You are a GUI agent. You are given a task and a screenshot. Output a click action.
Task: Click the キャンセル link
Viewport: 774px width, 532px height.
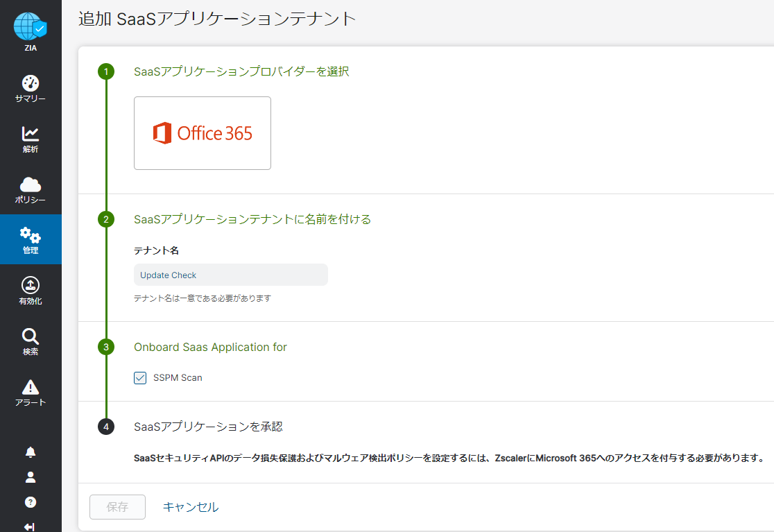tap(191, 507)
